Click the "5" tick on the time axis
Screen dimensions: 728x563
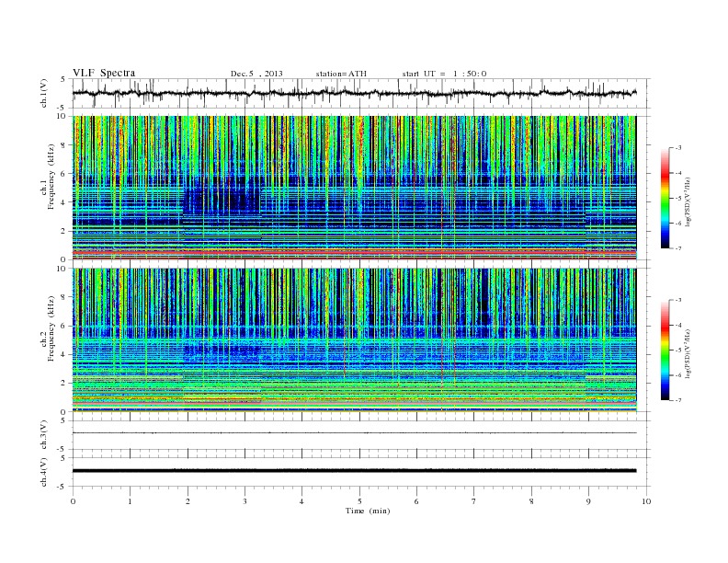tap(359, 501)
